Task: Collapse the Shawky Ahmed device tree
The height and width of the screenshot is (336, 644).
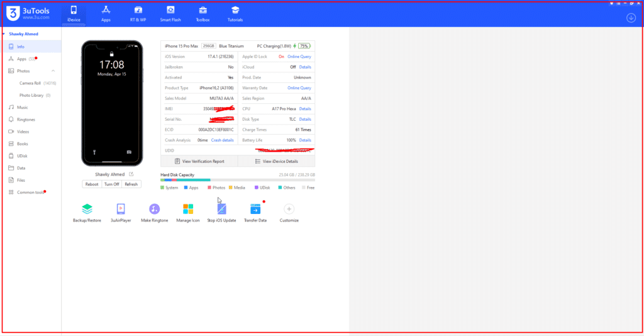Action: 3,35
